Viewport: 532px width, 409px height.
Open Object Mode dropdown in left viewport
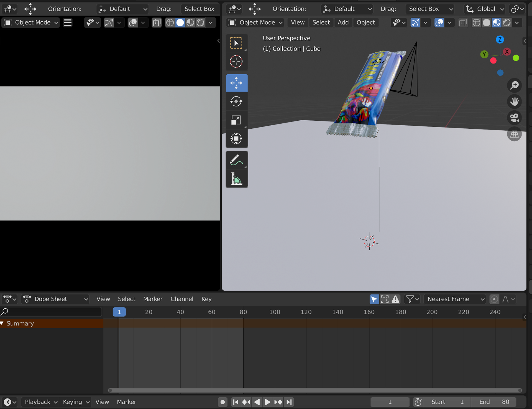[31, 22]
